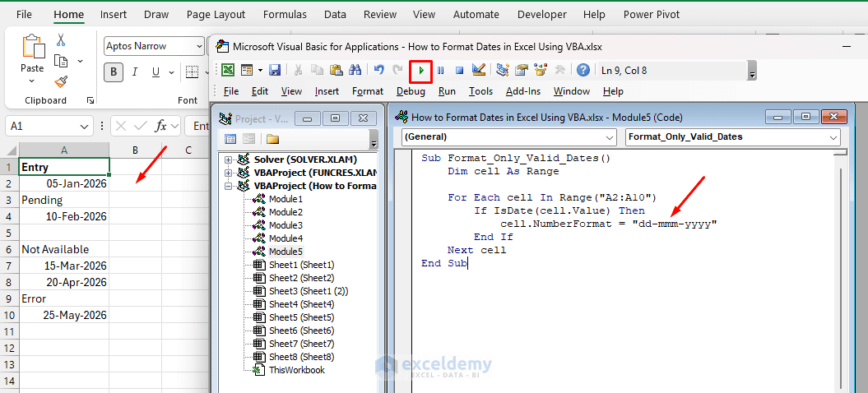
Task: Toggle Folders view in the Project panel
Action: (272, 138)
